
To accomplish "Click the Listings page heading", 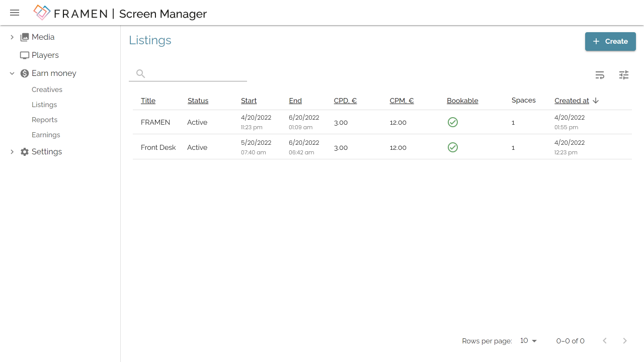I will 150,40.
